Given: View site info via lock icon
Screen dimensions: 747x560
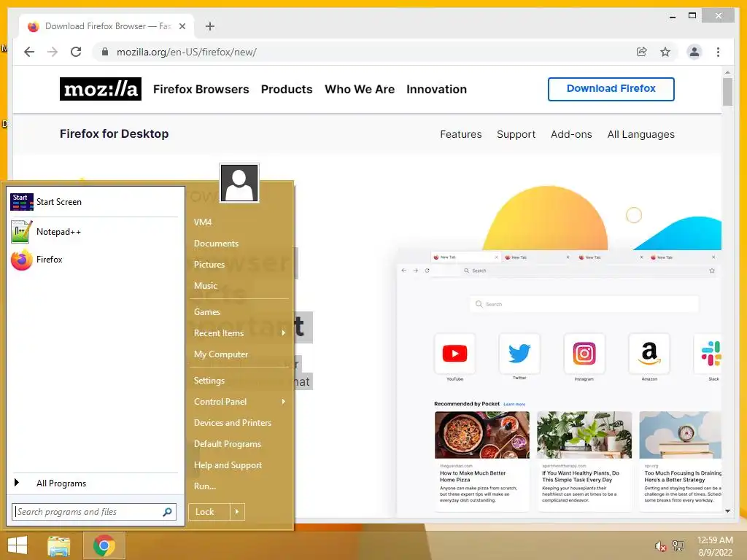Looking at the screenshot, I should pyautogui.click(x=105, y=52).
